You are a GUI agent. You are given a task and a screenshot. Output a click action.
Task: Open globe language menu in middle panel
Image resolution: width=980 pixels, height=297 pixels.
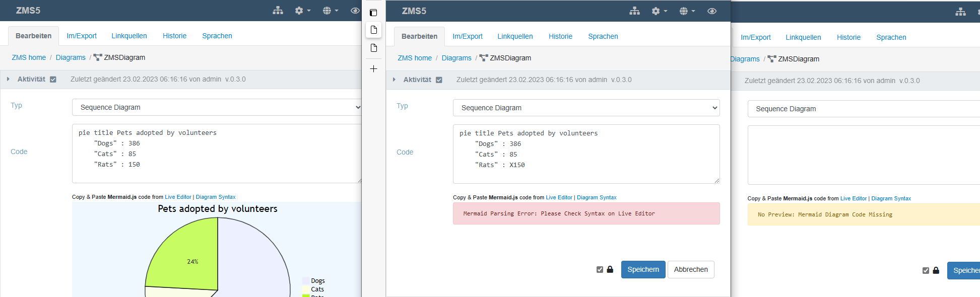(x=687, y=11)
